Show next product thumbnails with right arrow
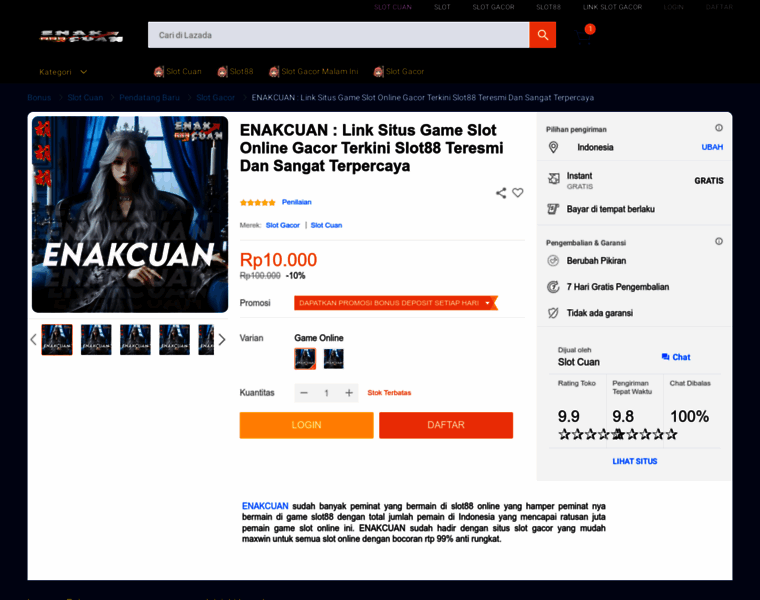Image resolution: width=760 pixels, height=600 pixels. point(222,339)
